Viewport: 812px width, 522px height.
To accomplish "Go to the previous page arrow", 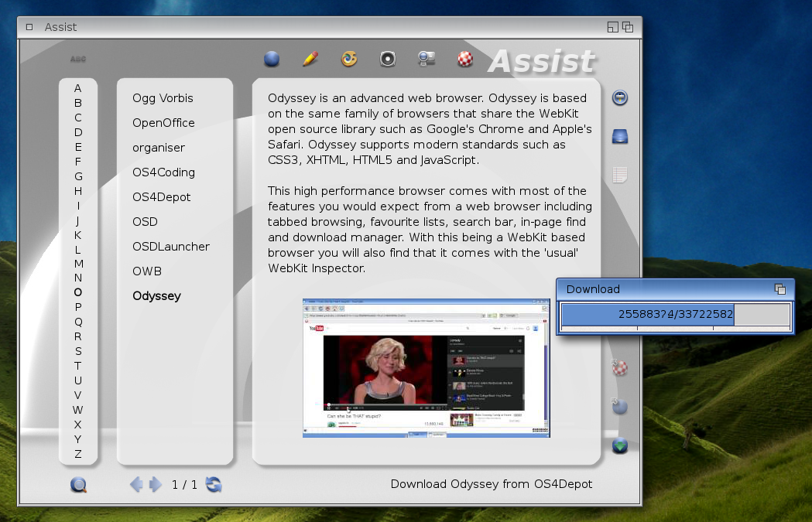I will pos(136,485).
